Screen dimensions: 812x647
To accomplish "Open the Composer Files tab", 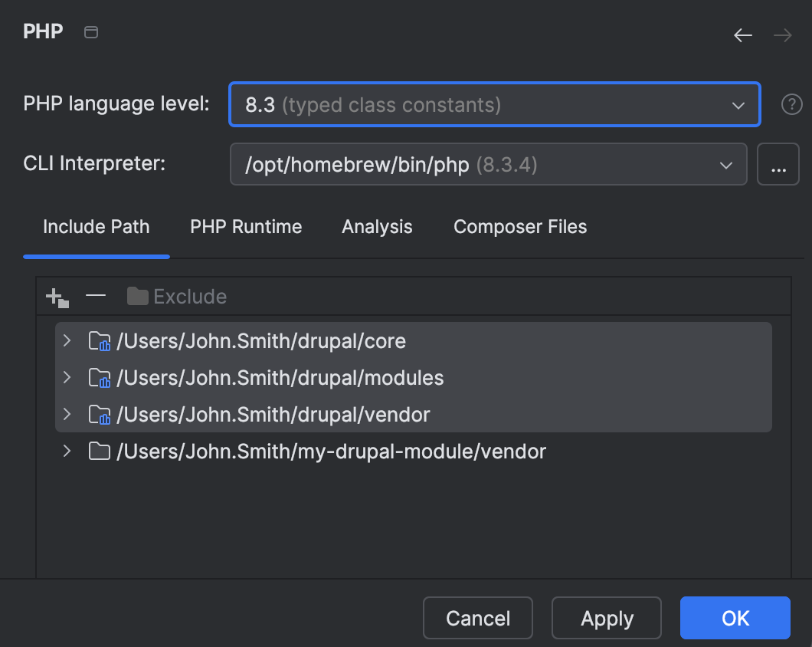I will click(x=520, y=227).
